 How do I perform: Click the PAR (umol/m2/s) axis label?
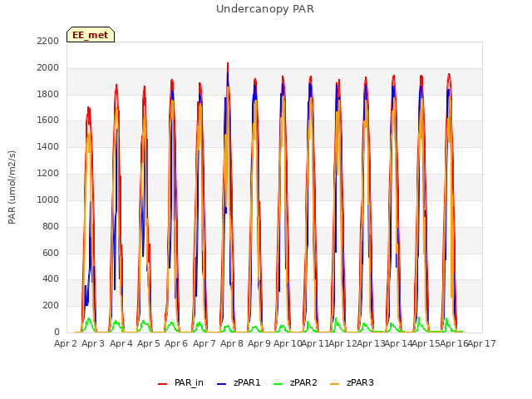[x=12, y=187]
